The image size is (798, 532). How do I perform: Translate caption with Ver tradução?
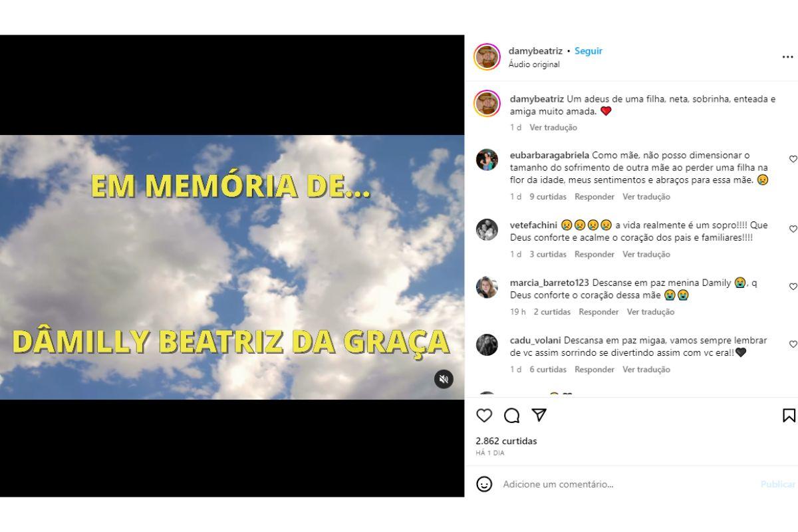point(553,127)
